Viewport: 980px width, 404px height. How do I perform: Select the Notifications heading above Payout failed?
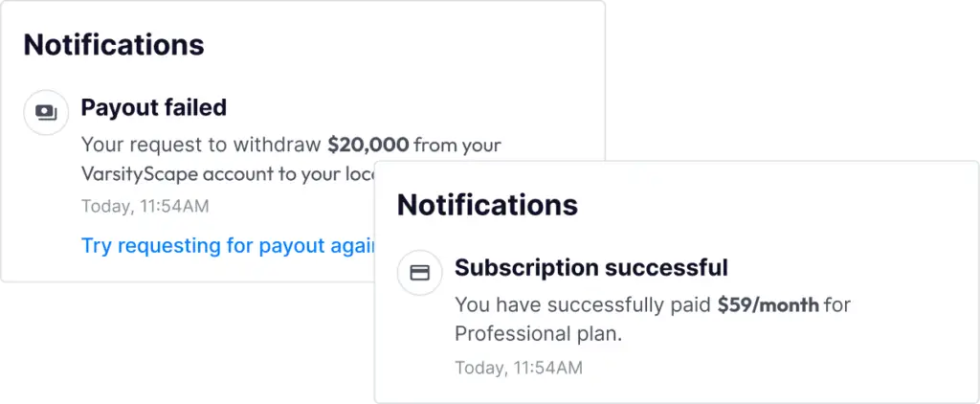point(114,45)
